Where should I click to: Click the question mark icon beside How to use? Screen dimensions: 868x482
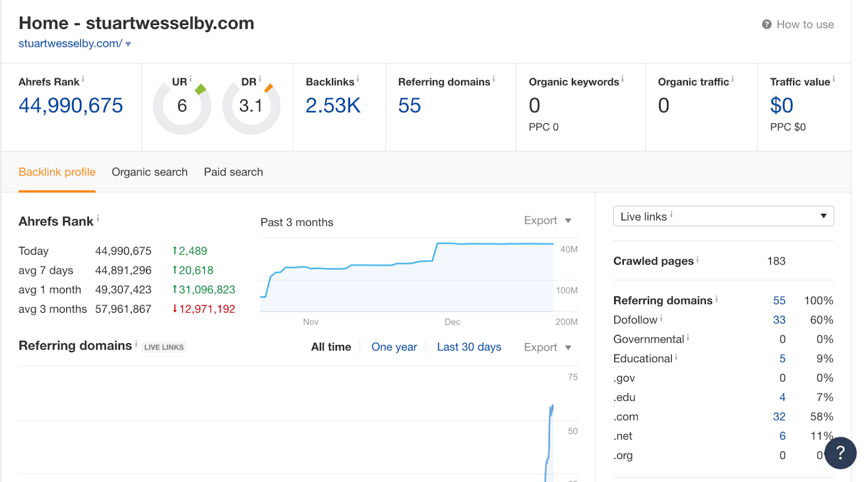767,24
